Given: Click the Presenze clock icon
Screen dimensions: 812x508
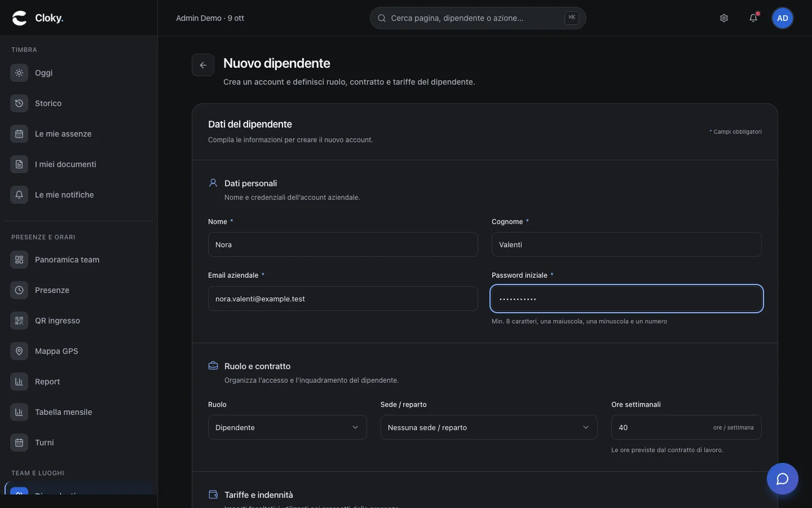Looking at the screenshot, I should [x=19, y=290].
